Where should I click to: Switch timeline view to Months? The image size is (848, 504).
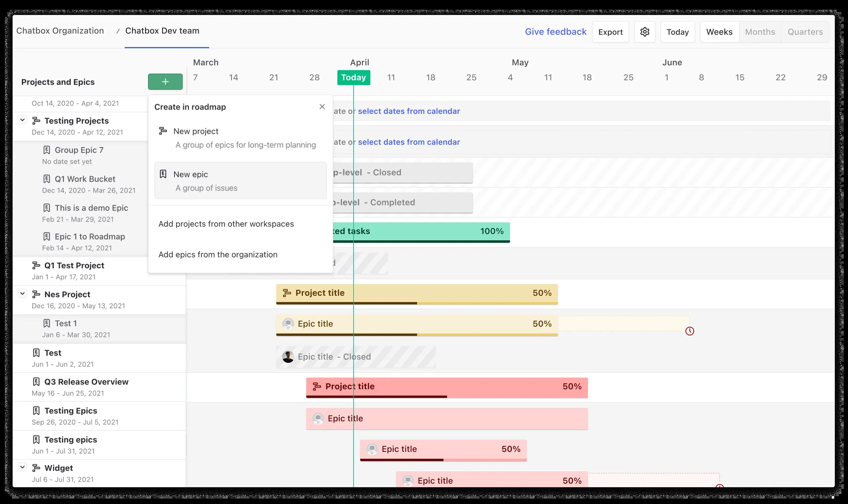click(760, 32)
